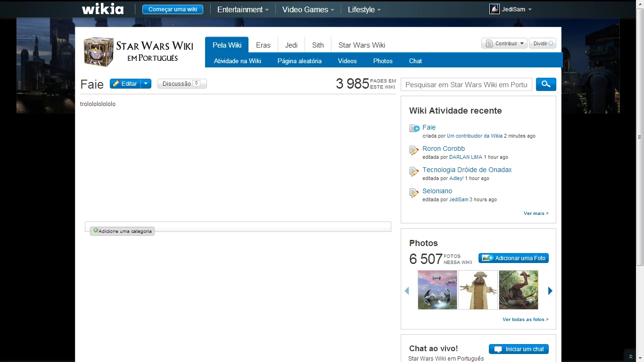Click the page vertical scrollbar
Viewport: 644px width, 362px height.
640,137
